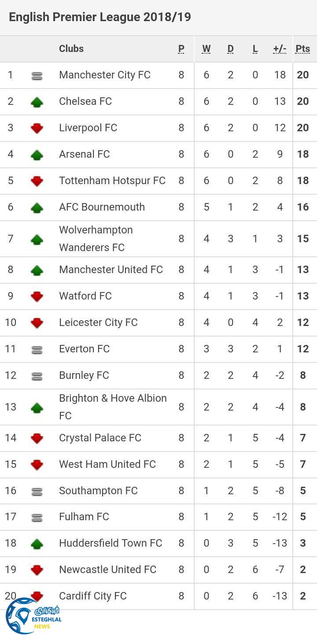The image size is (317, 644).
Task: Sort table by W column header
Action: (x=206, y=49)
